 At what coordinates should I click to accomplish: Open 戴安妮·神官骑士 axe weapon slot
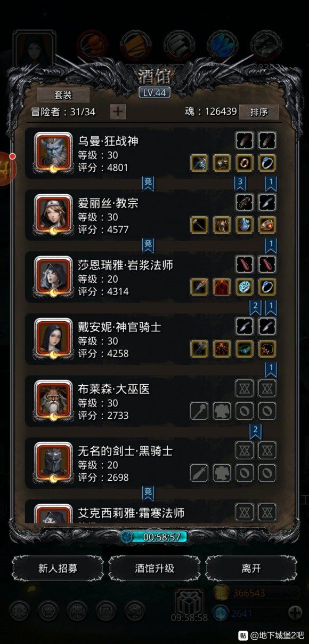pos(199,348)
